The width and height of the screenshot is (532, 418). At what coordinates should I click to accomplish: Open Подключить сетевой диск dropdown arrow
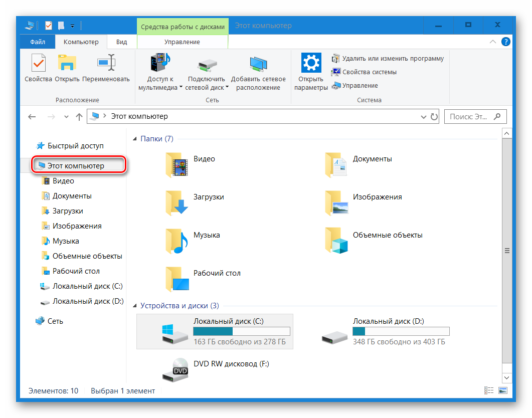[227, 87]
